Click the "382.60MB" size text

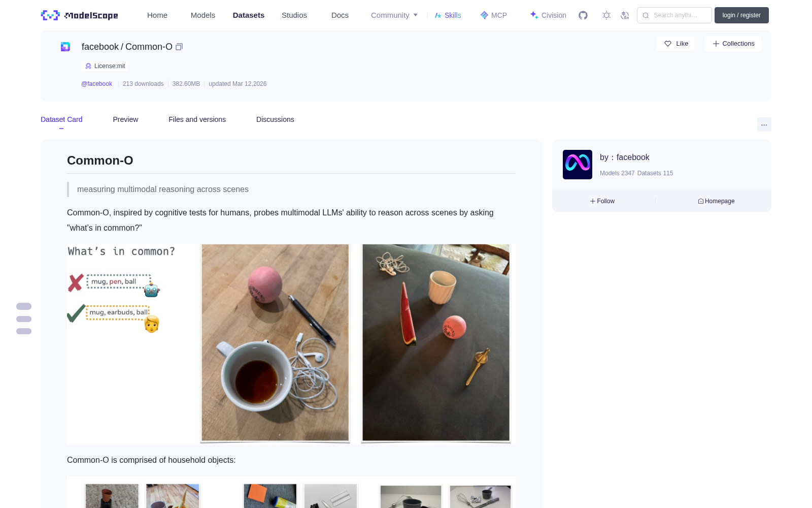[x=186, y=84]
